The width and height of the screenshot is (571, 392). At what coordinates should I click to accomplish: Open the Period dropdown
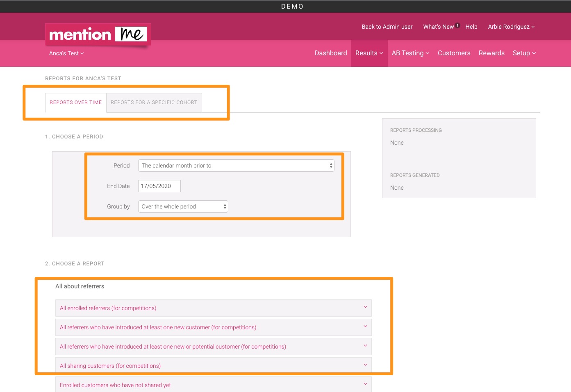(x=236, y=165)
